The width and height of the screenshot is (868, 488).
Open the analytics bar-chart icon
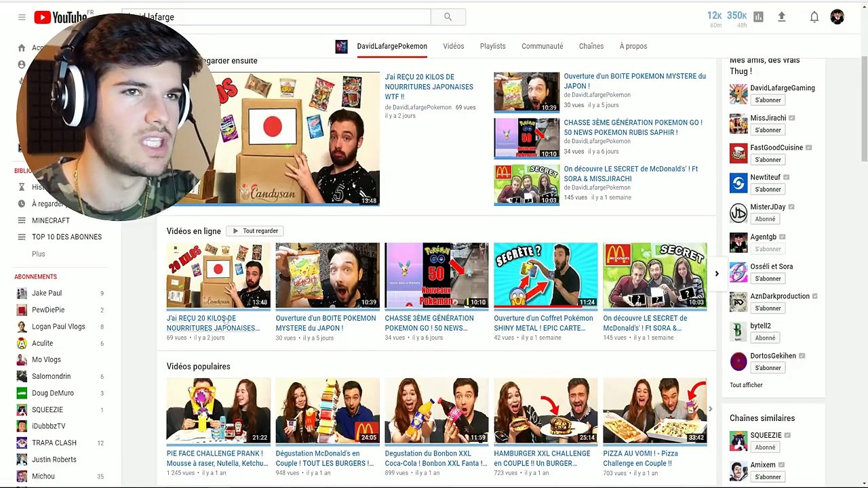pyautogui.click(x=758, y=17)
